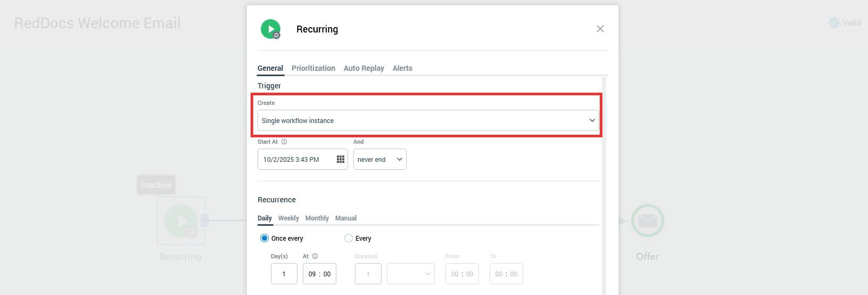
Task: Switch to the Prioritization tab
Action: point(313,68)
